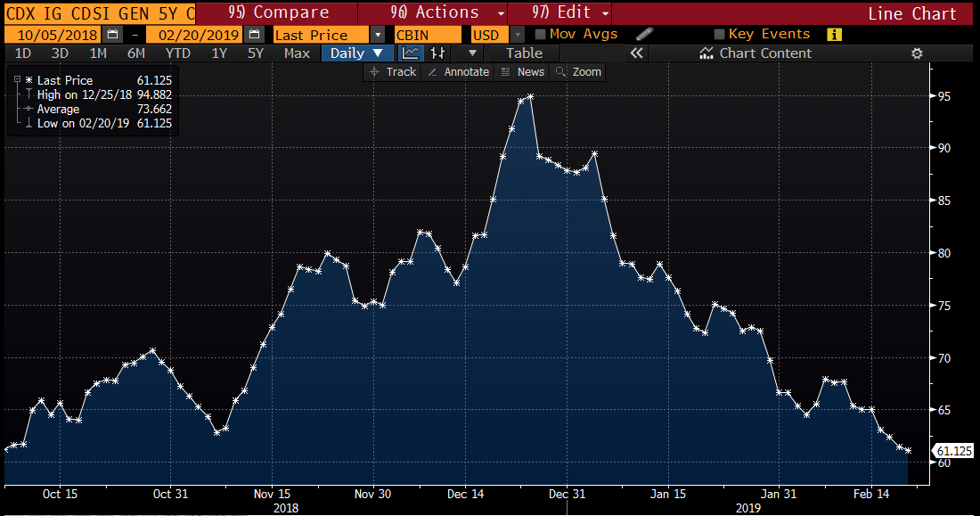Image resolution: width=980 pixels, height=516 pixels.
Task: Select the 3D range tab
Action: [60, 53]
